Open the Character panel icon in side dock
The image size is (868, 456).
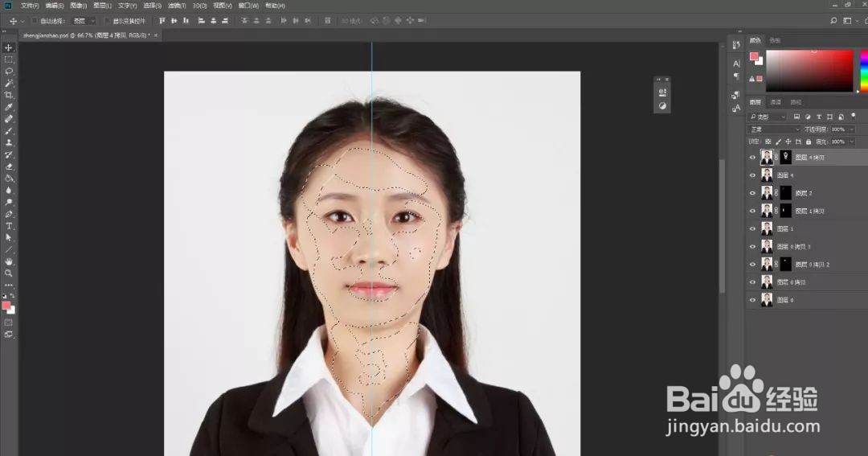click(x=736, y=64)
